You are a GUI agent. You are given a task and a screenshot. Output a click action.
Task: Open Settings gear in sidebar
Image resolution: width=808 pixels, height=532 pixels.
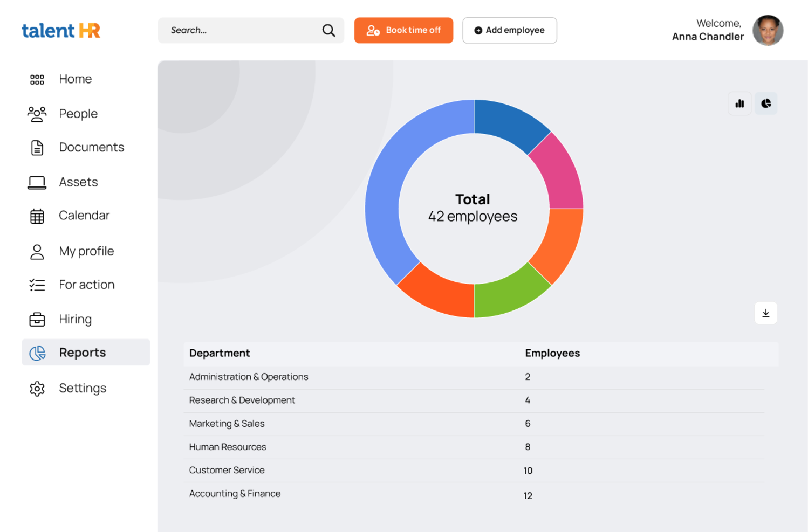[37, 389]
